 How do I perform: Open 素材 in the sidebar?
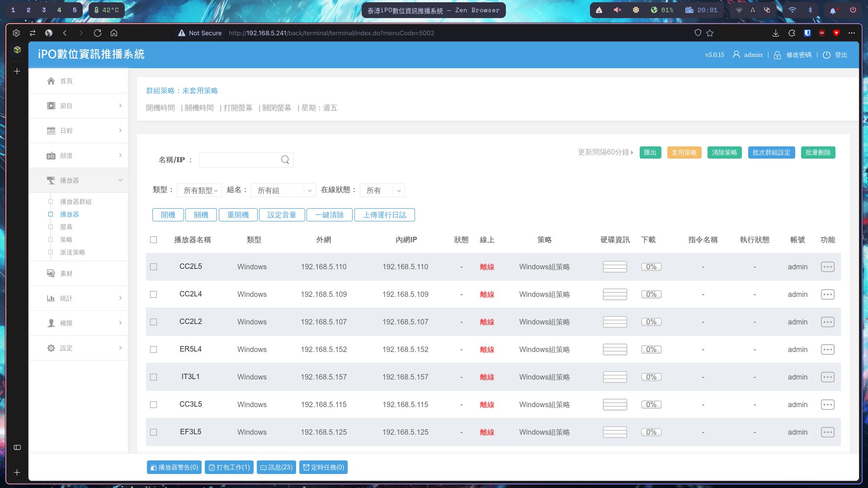78,273
